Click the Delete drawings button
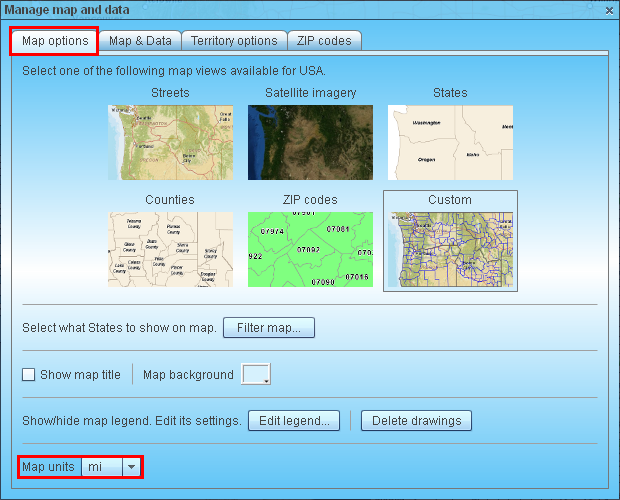This screenshot has width=620, height=500. (x=416, y=421)
